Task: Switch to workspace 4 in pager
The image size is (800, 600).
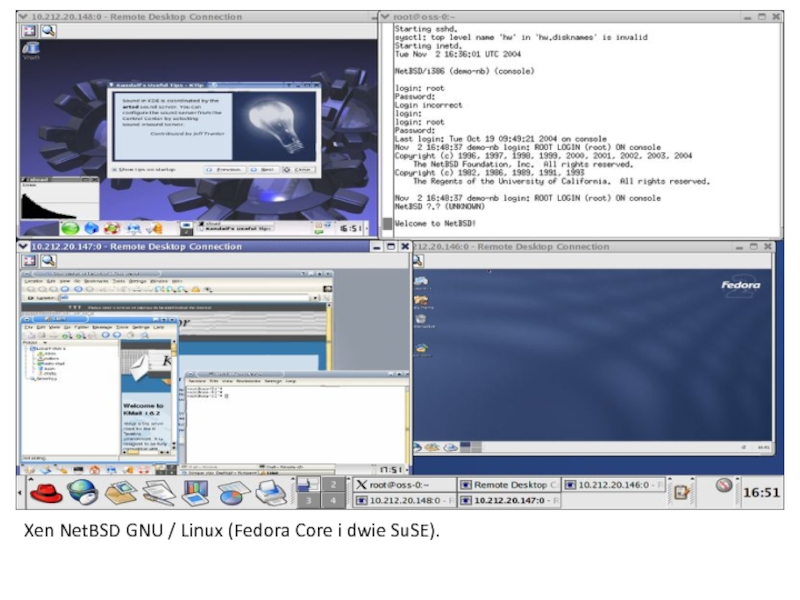Action: click(333, 501)
